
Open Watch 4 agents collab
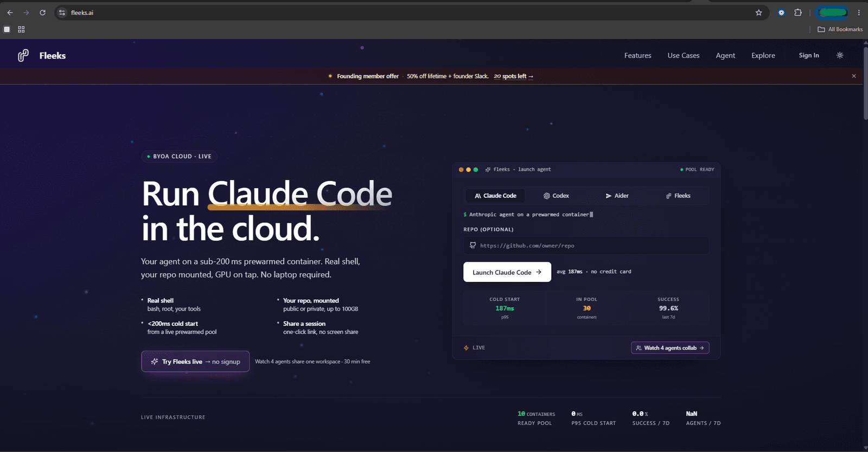click(670, 348)
